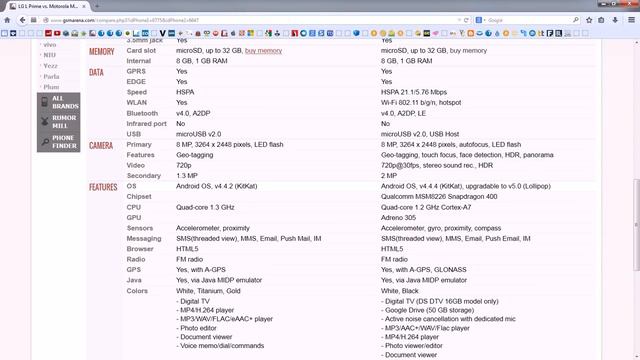The width and height of the screenshot is (640, 360).
Task: Close the LG L Prime vs Motorola tab
Action: click(84, 7)
